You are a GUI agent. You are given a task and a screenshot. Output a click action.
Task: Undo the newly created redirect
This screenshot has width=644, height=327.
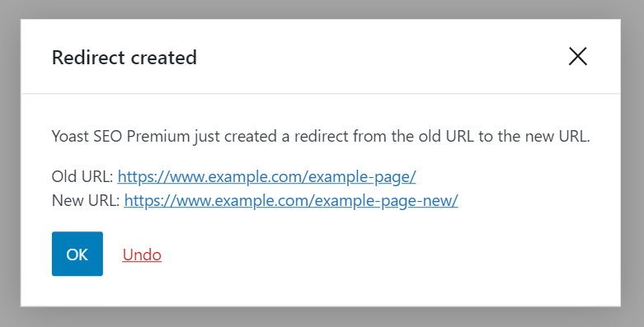(142, 255)
